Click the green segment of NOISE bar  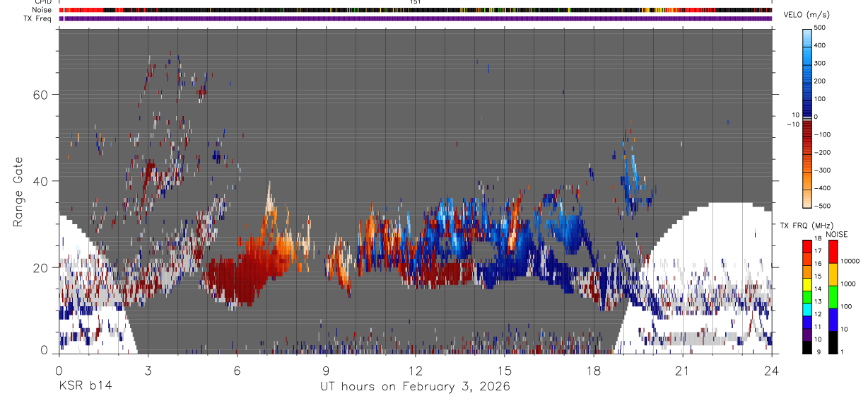tap(833, 296)
